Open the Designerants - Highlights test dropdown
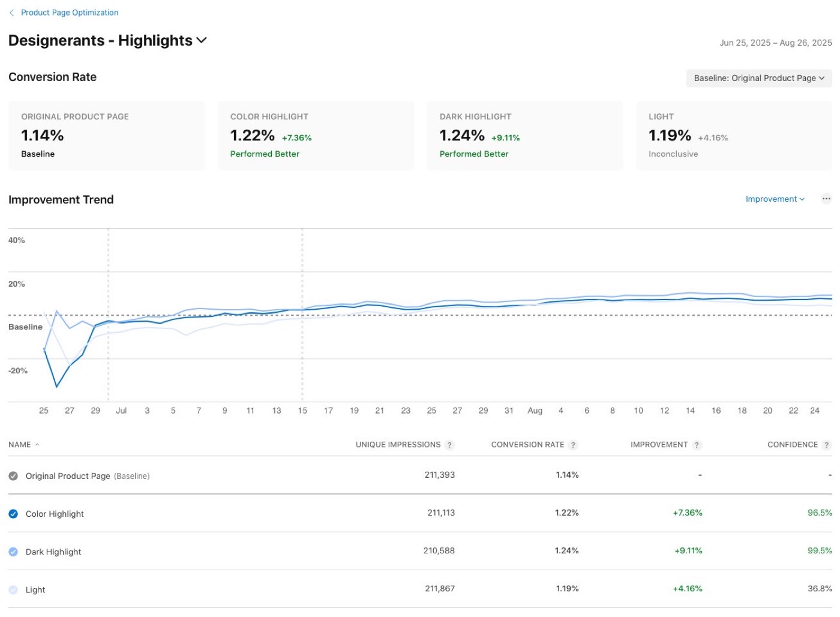The width and height of the screenshot is (840, 617). (107, 40)
